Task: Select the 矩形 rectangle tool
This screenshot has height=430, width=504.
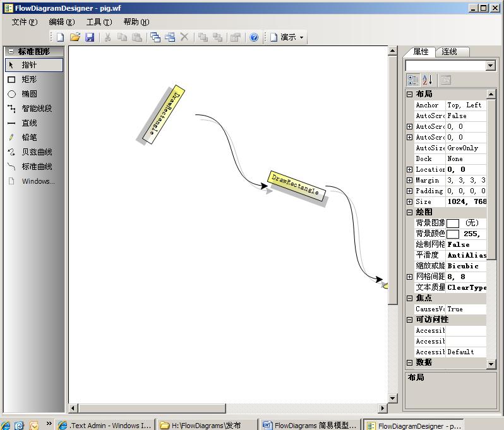Action: pyautogui.click(x=29, y=80)
